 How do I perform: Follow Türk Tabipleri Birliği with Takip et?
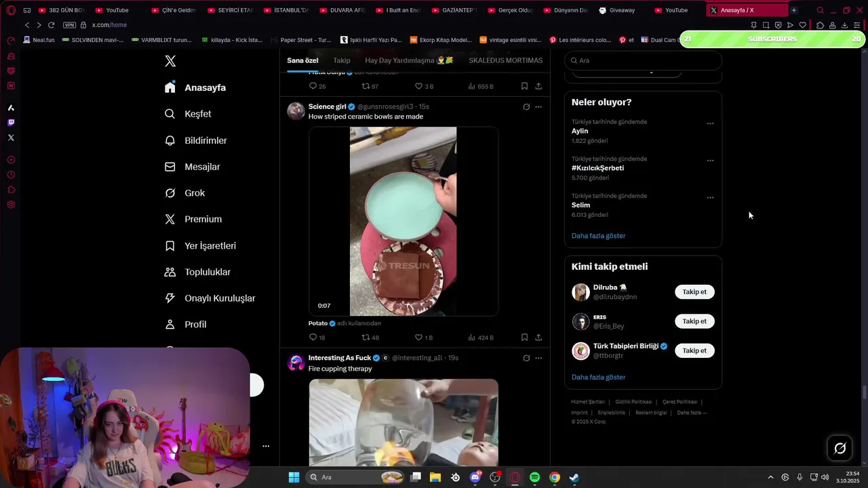coord(694,350)
